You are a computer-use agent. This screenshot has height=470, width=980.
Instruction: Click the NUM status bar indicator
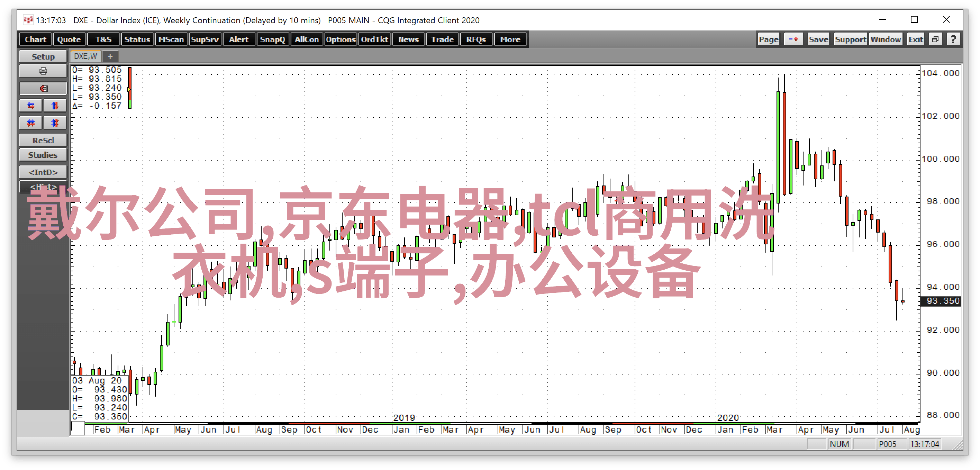pos(839,444)
